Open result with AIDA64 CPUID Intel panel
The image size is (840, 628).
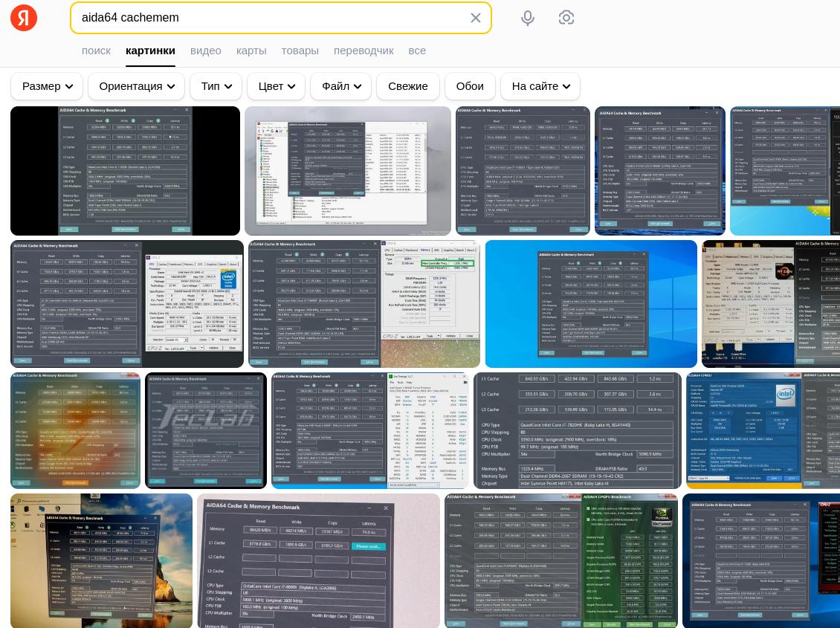[763, 430]
